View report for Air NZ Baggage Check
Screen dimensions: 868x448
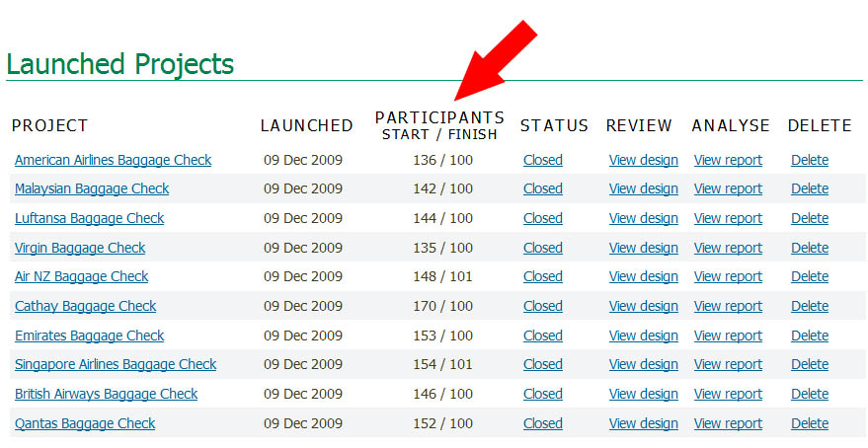coord(728,276)
